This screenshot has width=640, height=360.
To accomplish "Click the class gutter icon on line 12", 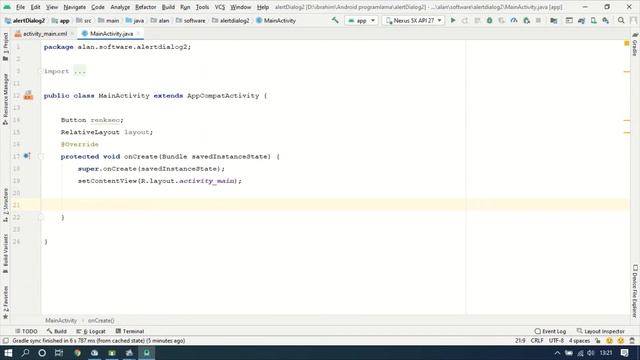I will click(28, 96).
